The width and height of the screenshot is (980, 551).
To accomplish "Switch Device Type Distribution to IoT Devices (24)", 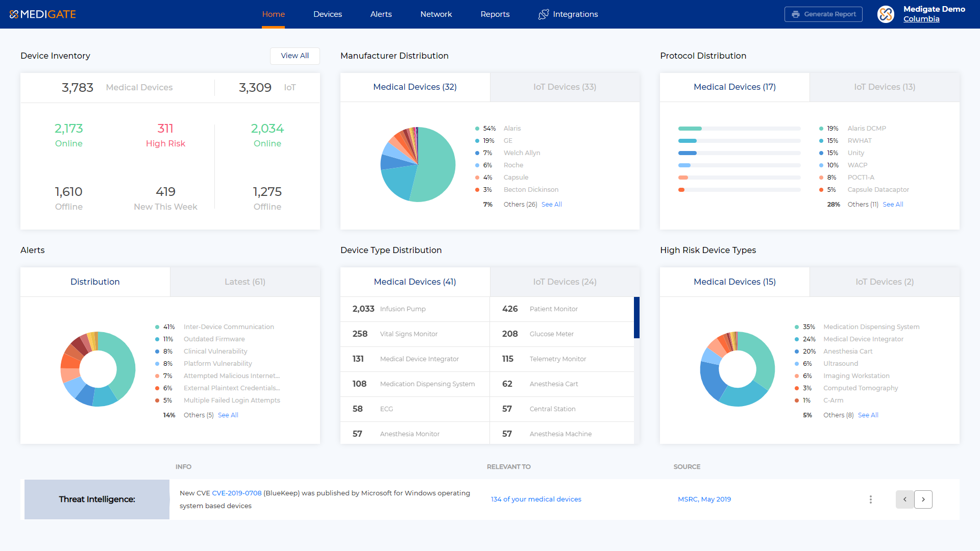I will tap(565, 282).
